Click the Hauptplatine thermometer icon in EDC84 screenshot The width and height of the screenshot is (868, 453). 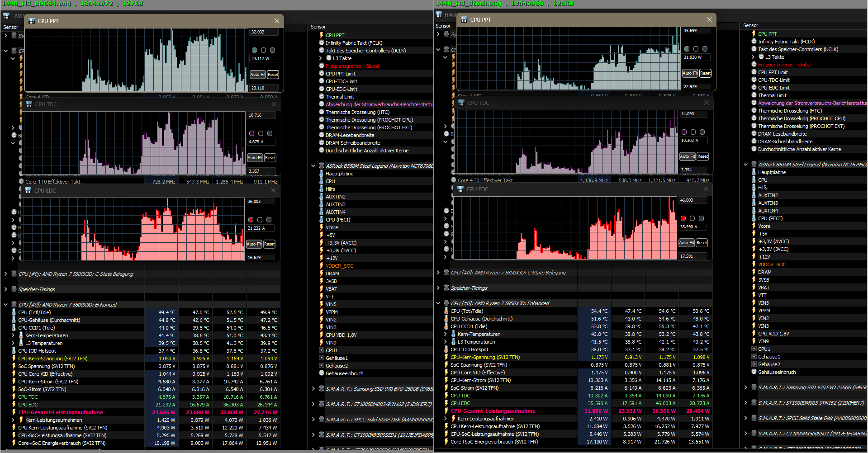322,174
